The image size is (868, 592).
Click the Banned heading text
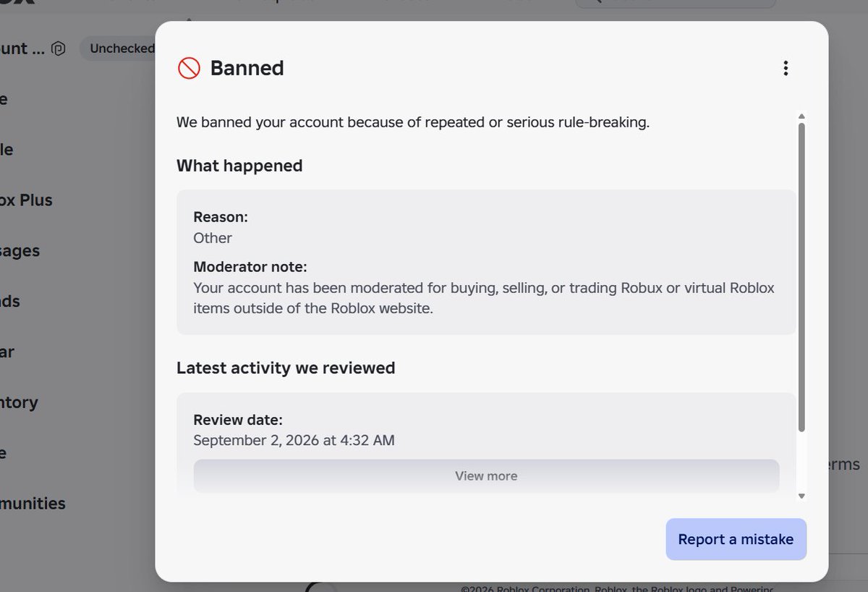(247, 68)
